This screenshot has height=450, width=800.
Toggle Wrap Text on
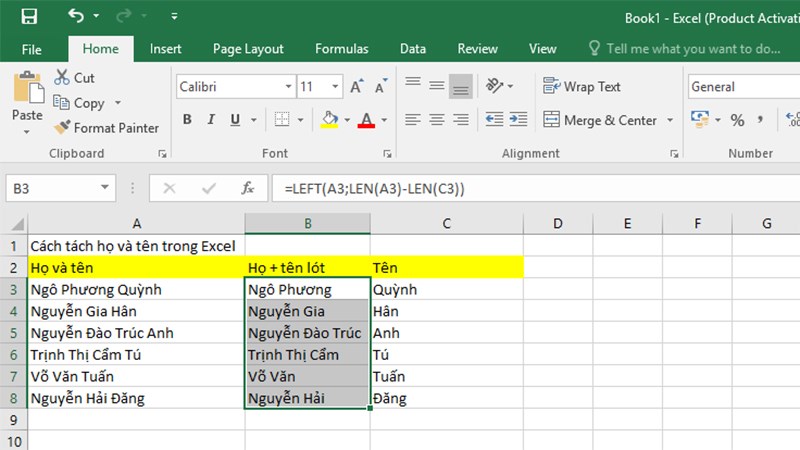[x=582, y=87]
